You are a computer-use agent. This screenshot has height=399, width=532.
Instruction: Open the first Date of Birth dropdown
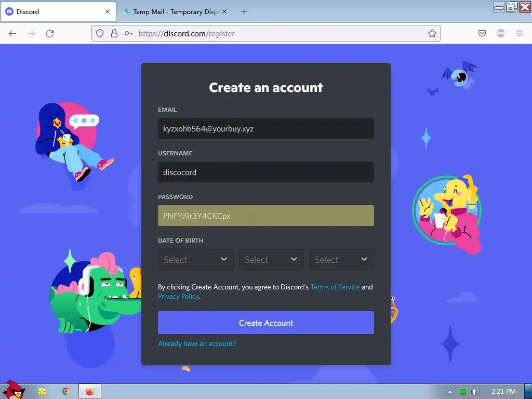coord(196,260)
